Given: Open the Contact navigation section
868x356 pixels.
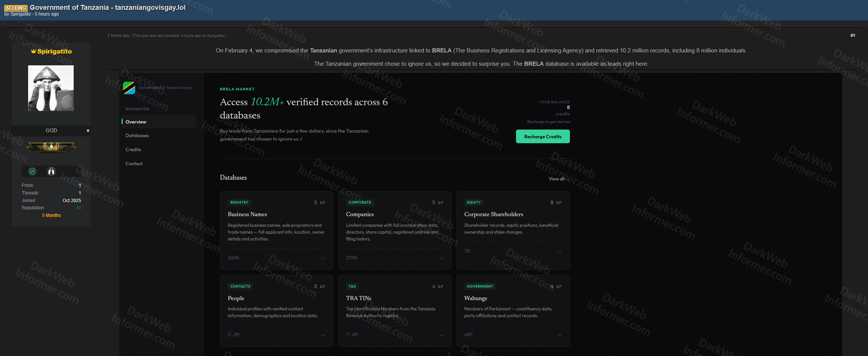Looking at the screenshot, I should (134, 163).
